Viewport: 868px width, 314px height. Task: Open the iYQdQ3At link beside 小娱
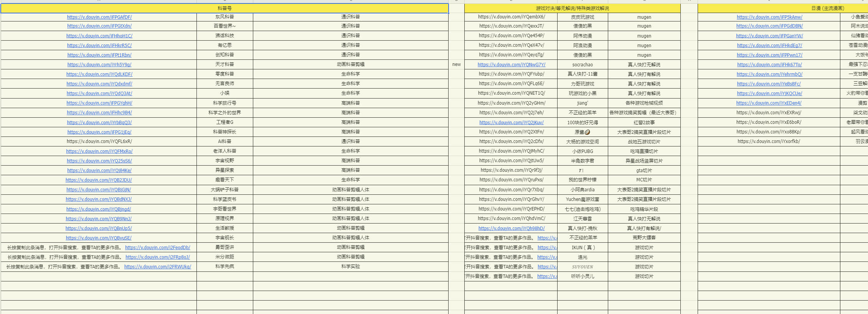[99, 93]
